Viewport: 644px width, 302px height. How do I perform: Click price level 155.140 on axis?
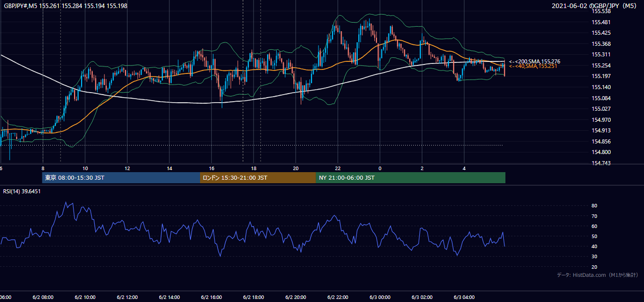click(601, 87)
